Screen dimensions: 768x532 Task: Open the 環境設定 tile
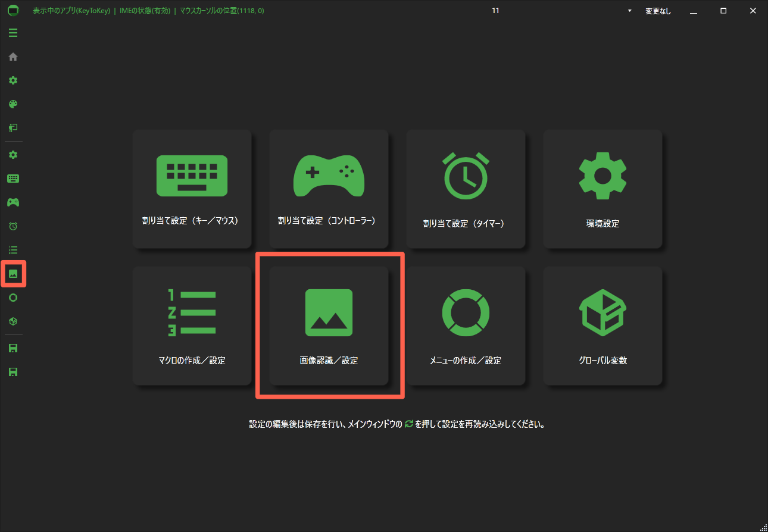(602, 189)
